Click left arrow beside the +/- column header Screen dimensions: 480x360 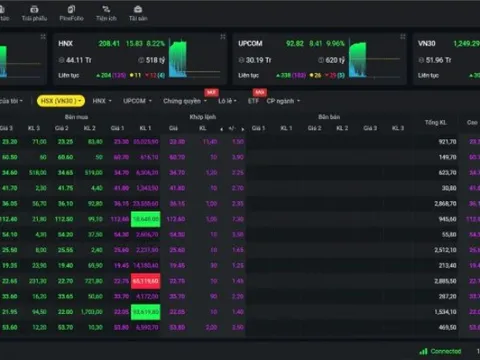pyautogui.click(x=222, y=129)
